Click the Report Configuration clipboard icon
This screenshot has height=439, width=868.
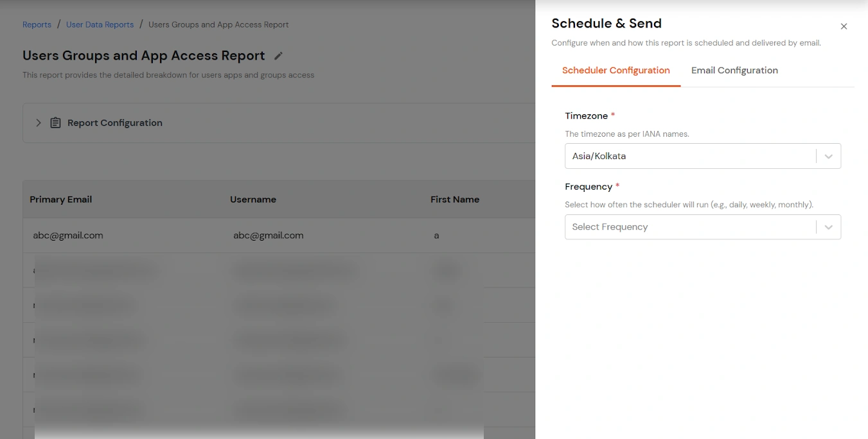[x=55, y=123]
